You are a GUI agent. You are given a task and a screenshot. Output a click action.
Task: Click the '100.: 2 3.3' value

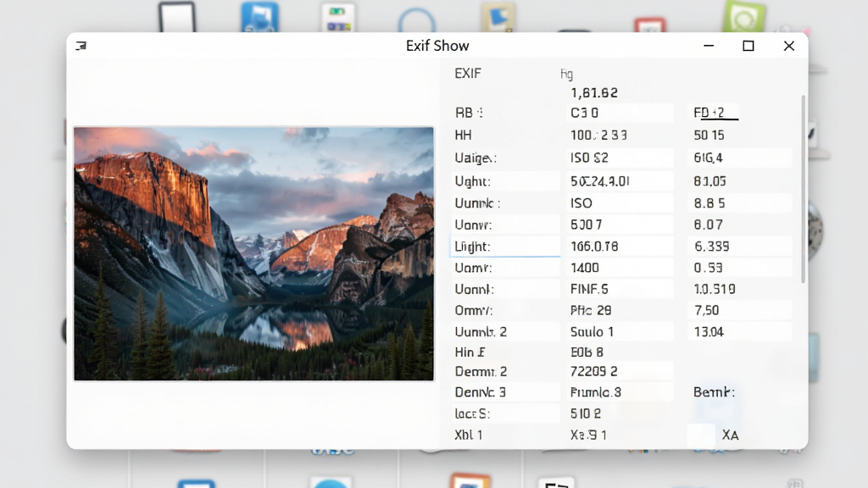tap(598, 136)
